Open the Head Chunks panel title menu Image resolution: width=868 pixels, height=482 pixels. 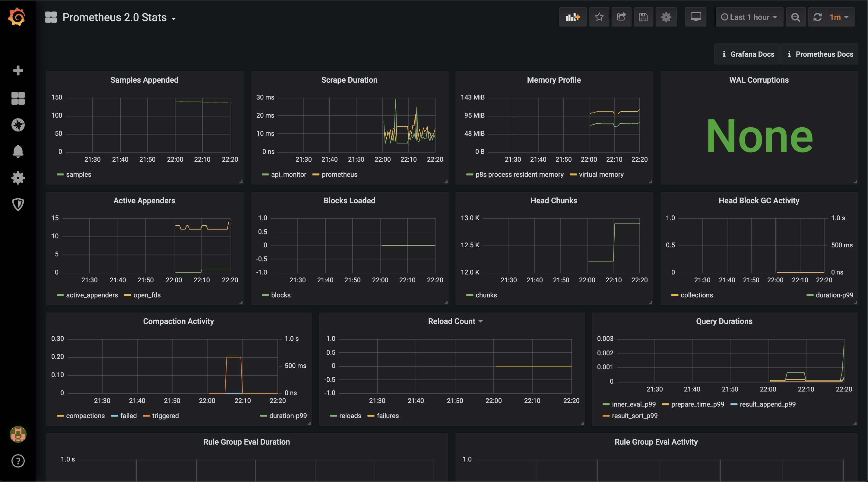tap(554, 201)
